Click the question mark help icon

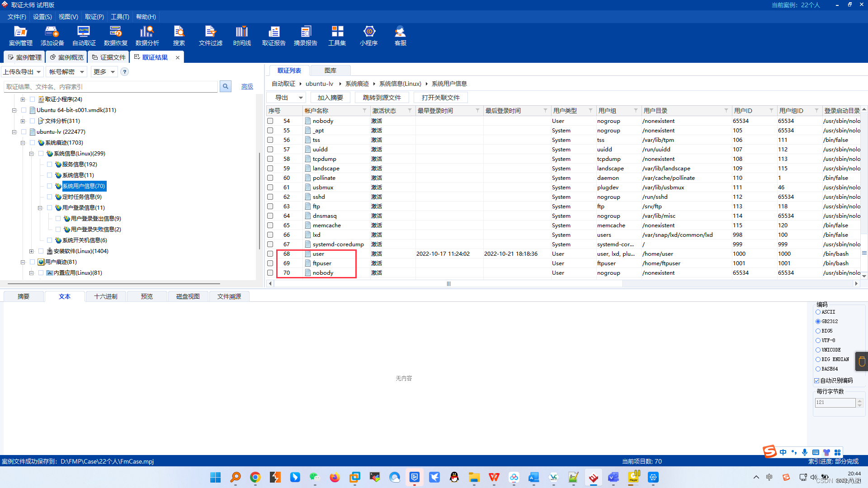125,72
